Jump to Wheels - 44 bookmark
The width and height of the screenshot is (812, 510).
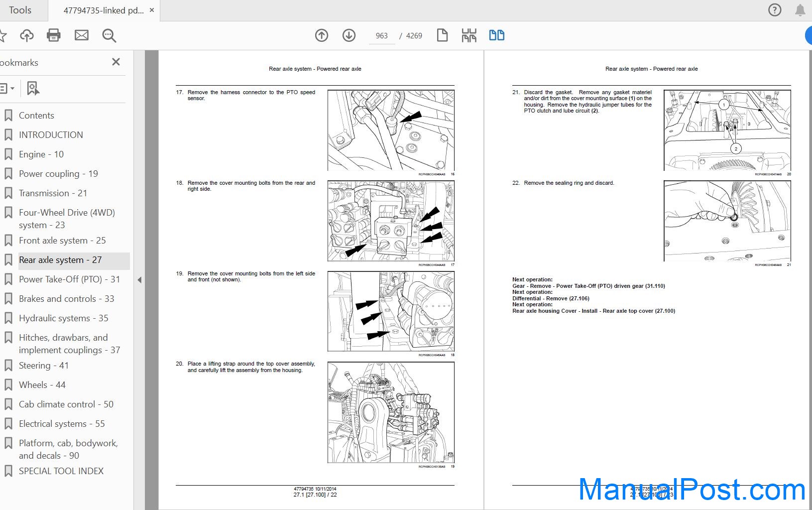pyautogui.click(x=42, y=385)
